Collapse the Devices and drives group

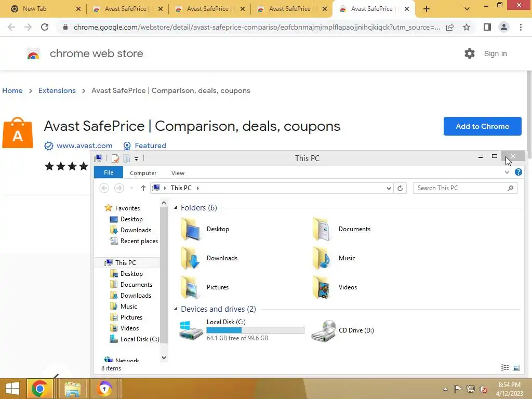(x=176, y=309)
